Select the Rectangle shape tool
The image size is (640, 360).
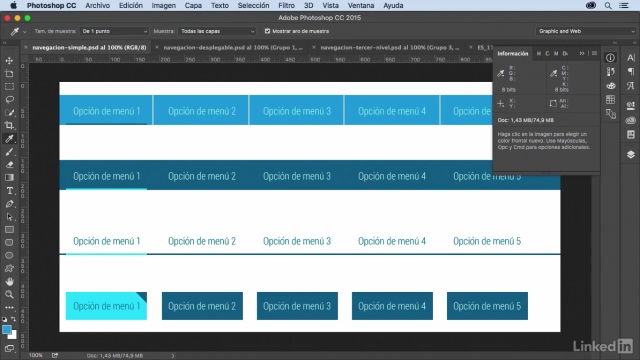(x=9, y=230)
